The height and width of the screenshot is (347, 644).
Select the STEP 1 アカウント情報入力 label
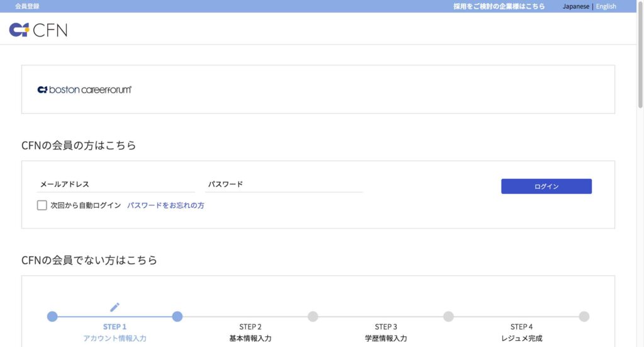tap(114, 333)
